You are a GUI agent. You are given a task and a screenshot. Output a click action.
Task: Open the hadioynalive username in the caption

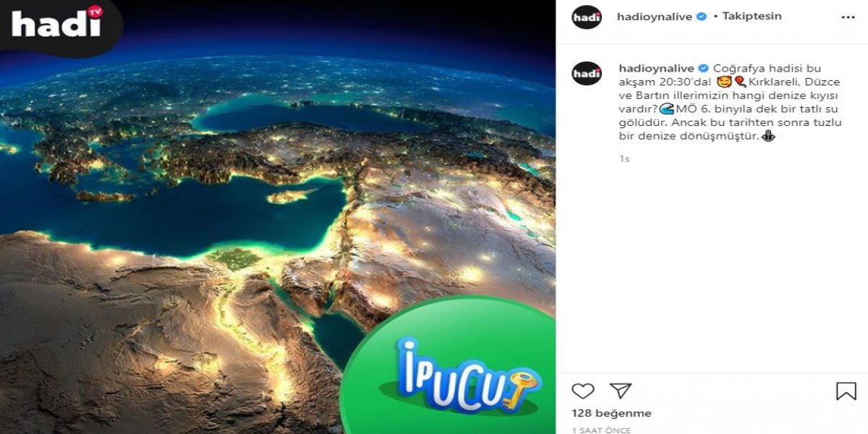[x=655, y=68]
